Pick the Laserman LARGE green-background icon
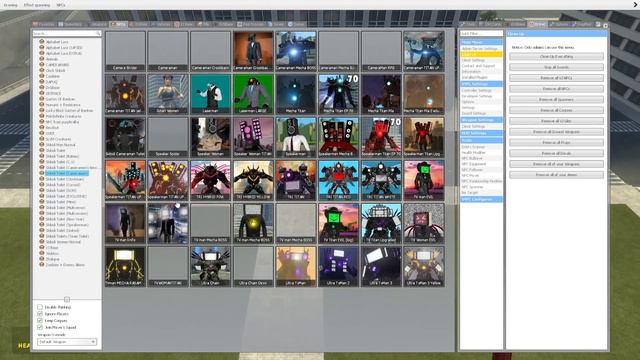This screenshot has height=360, width=640. click(253, 94)
